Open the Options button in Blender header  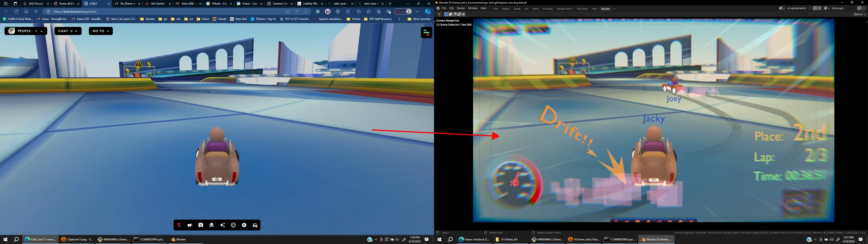[859, 14]
